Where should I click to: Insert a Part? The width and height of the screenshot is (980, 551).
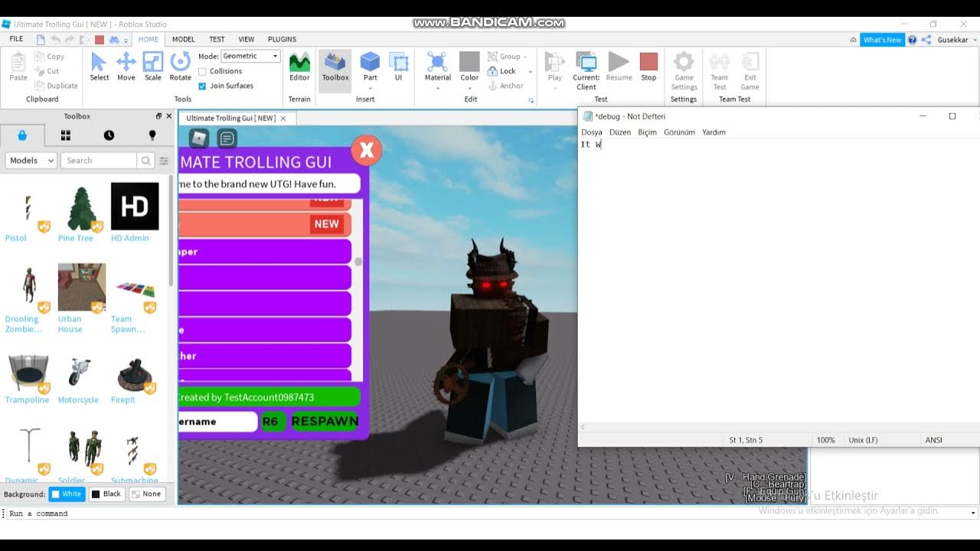point(371,67)
